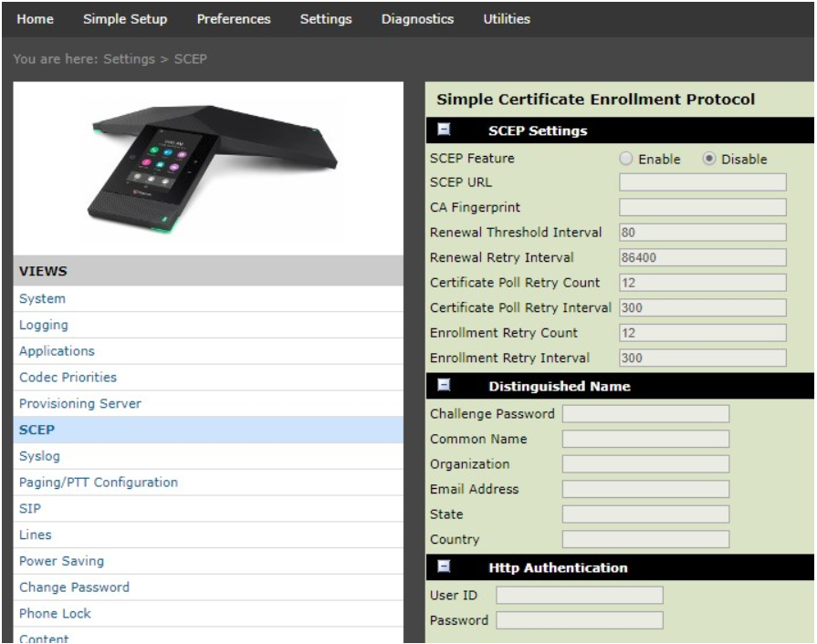Return to the Home page
This screenshot has width=817, height=644.
click(x=34, y=16)
